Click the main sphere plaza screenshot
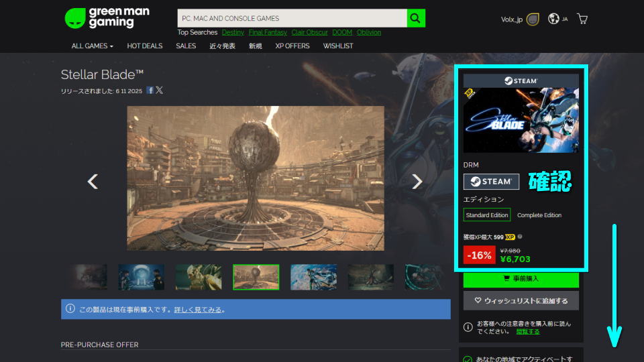The image size is (644, 362). (x=256, y=178)
